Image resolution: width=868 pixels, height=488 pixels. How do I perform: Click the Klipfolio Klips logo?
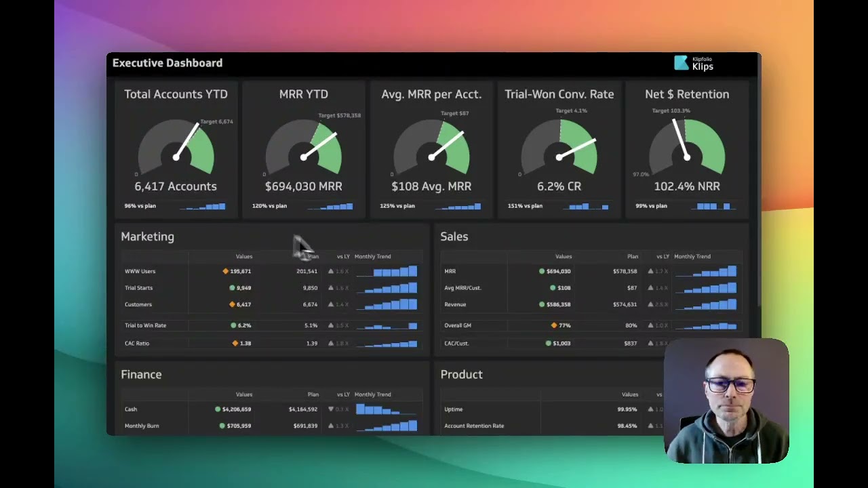coord(694,63)
